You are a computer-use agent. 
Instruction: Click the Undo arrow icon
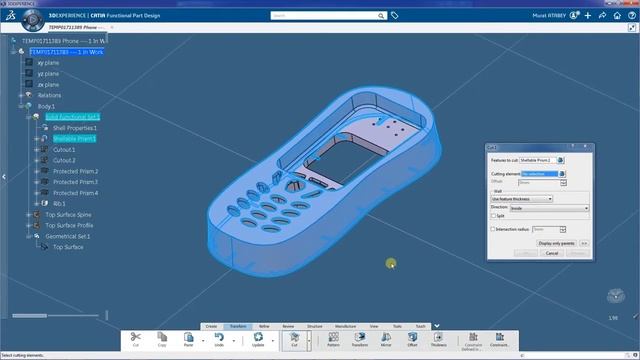coord(219,337)
